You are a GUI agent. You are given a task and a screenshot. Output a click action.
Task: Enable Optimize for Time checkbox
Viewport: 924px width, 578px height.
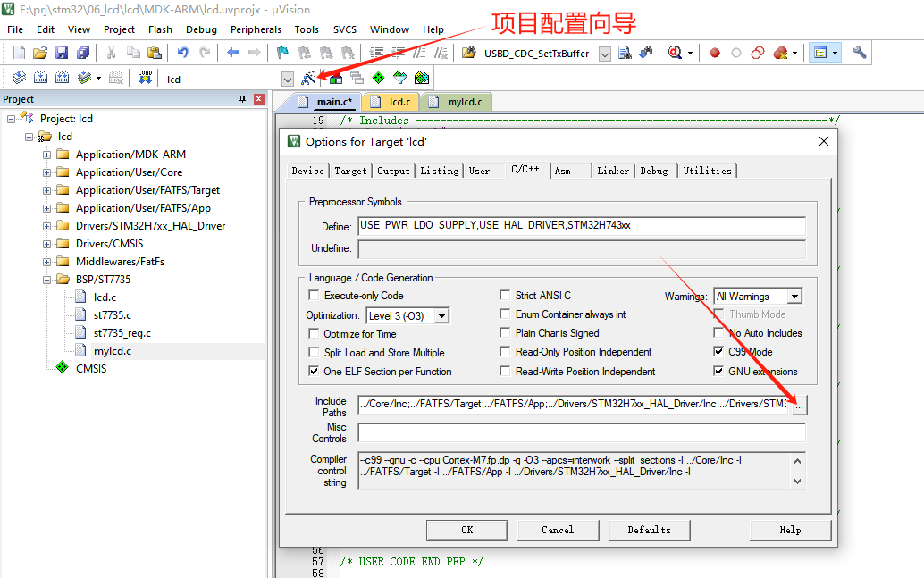click(314, 333)
